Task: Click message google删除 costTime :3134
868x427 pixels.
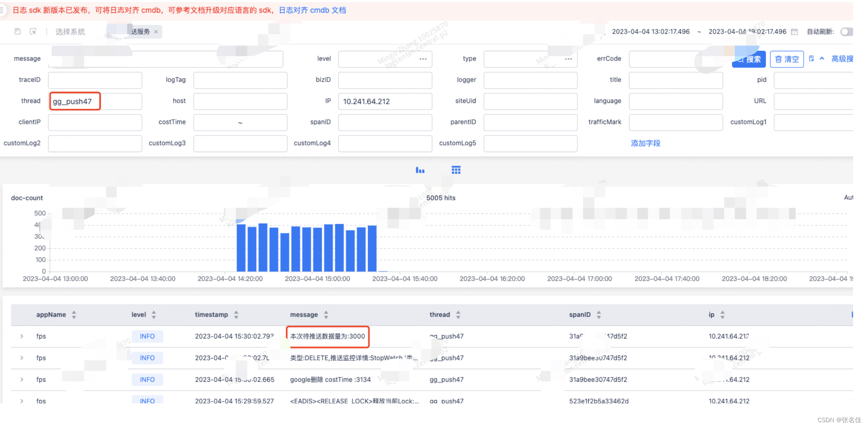Action: pyautogui.click(x=331, y=380)
